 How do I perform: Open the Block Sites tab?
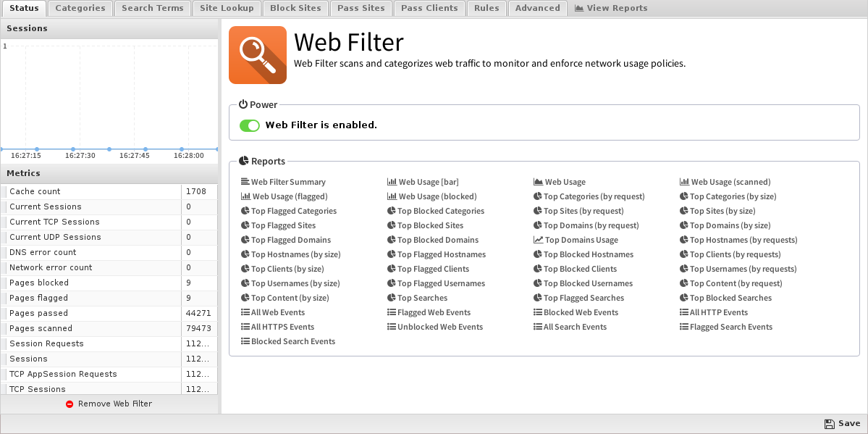tap(294, 8)
